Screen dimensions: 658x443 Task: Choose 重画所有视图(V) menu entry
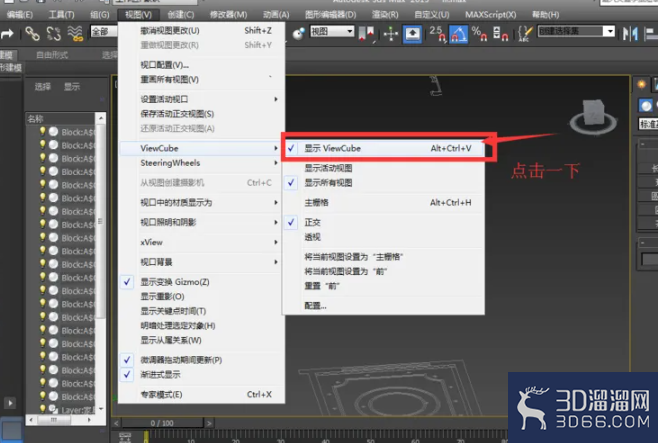tap(201, 80)
